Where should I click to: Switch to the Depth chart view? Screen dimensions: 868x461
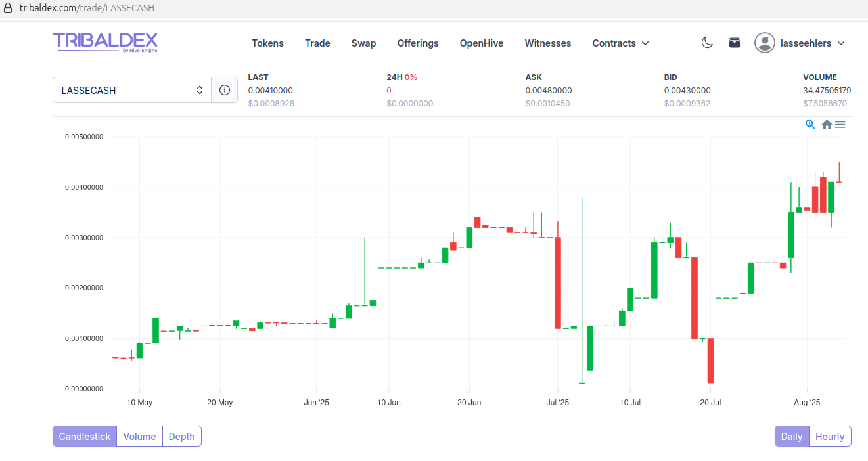click(x=181, y=437)
